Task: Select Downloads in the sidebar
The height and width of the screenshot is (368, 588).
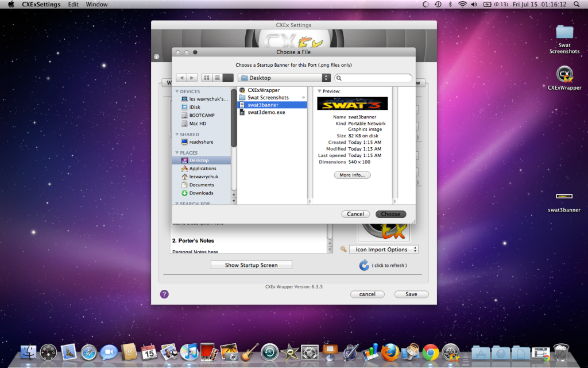Action: [202, 193]
